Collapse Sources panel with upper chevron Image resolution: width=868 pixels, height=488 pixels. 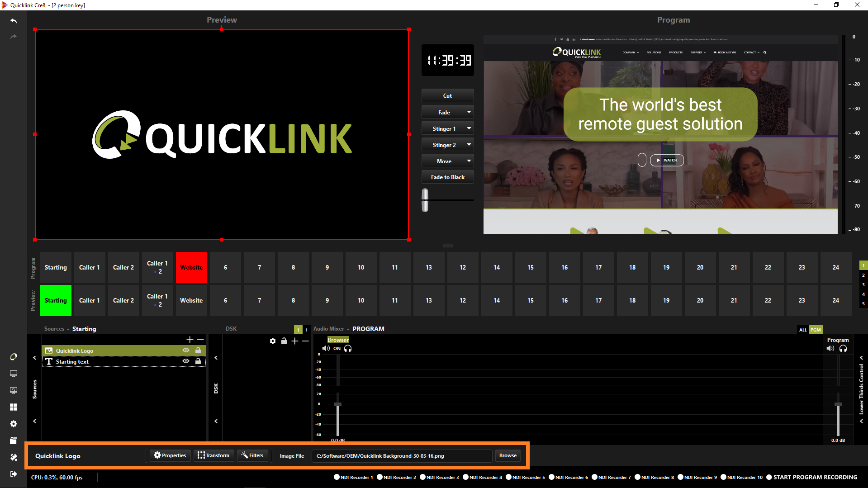point(34,358)
